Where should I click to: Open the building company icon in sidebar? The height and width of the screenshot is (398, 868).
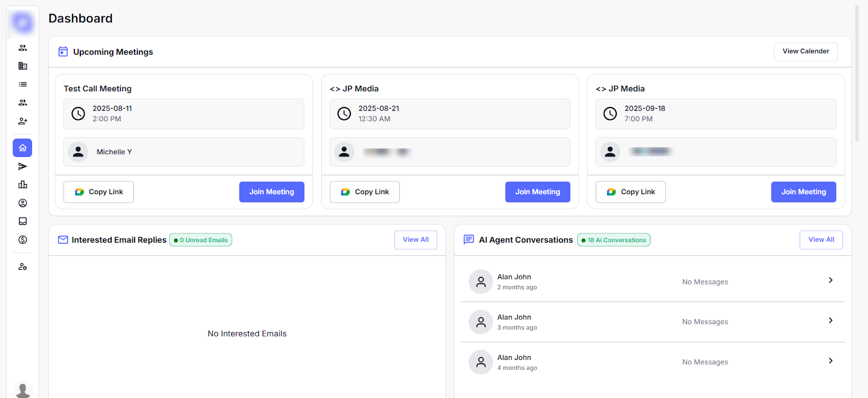coord(22,66)
